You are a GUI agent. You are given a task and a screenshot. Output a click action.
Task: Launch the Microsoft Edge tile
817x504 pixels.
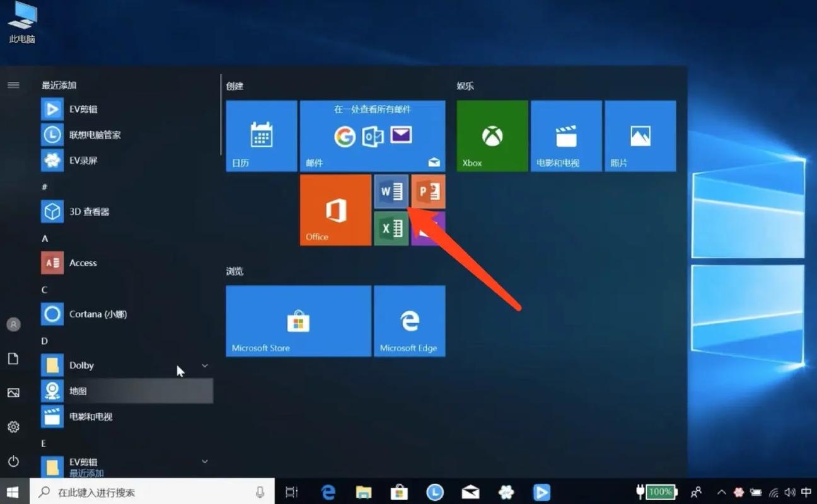click(410, 321)
